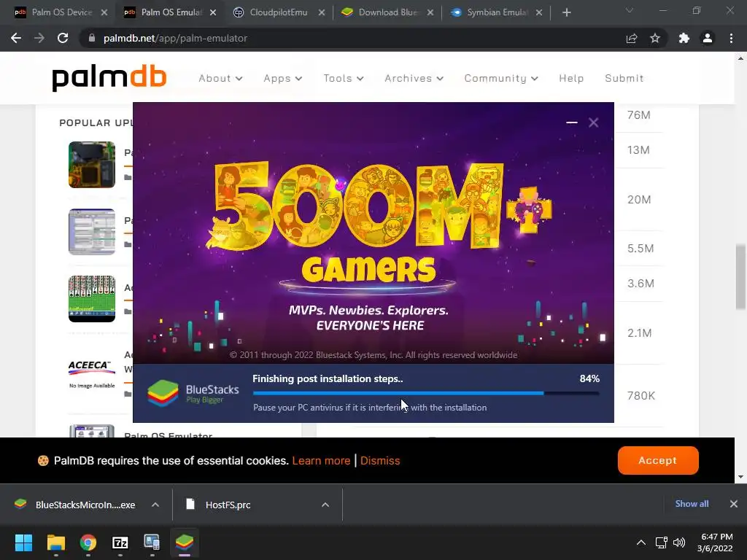The height and width of the screenshot is (560, 747).
Task: Open the browser extensions puzzle icon
Action: [x=684, y=38]
